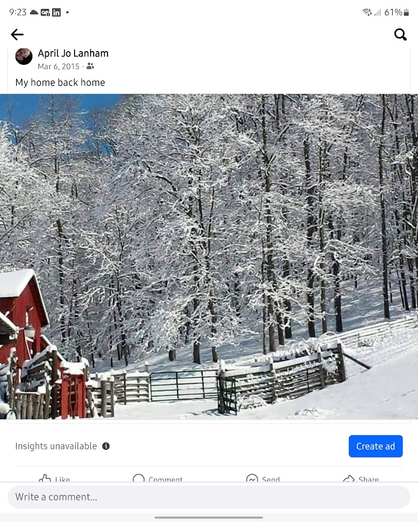418x522 pixels.
Task: Open search with magnifying glass icon
Action: click(x=400, y=34)
